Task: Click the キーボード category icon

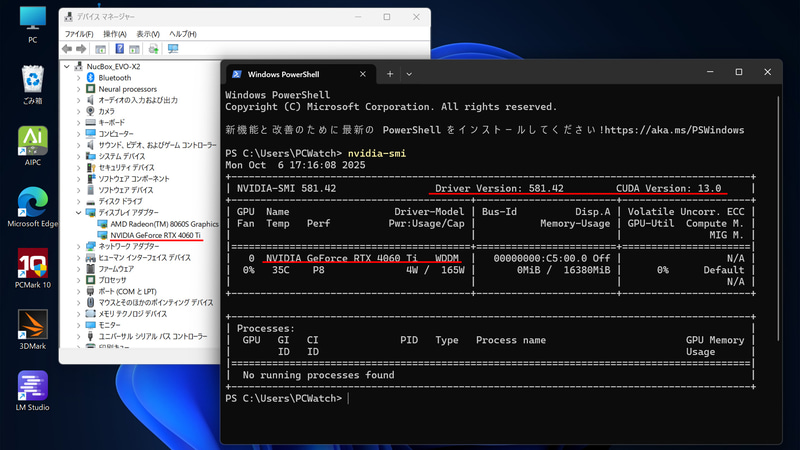Action: (91, 122)
